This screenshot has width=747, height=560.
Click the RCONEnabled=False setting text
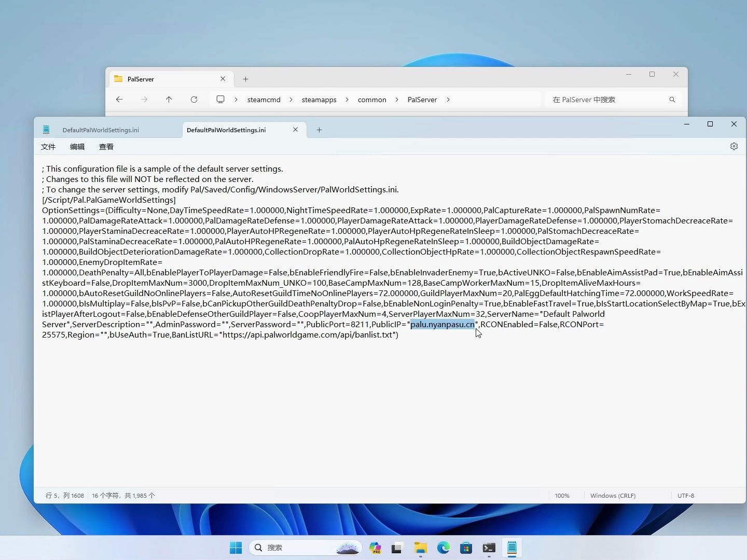tap(519, 325)
